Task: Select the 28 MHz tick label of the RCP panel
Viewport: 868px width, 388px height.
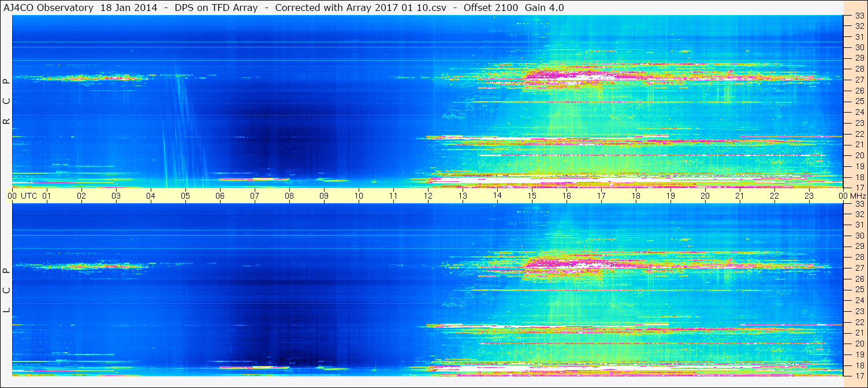Action: (859, 69)
